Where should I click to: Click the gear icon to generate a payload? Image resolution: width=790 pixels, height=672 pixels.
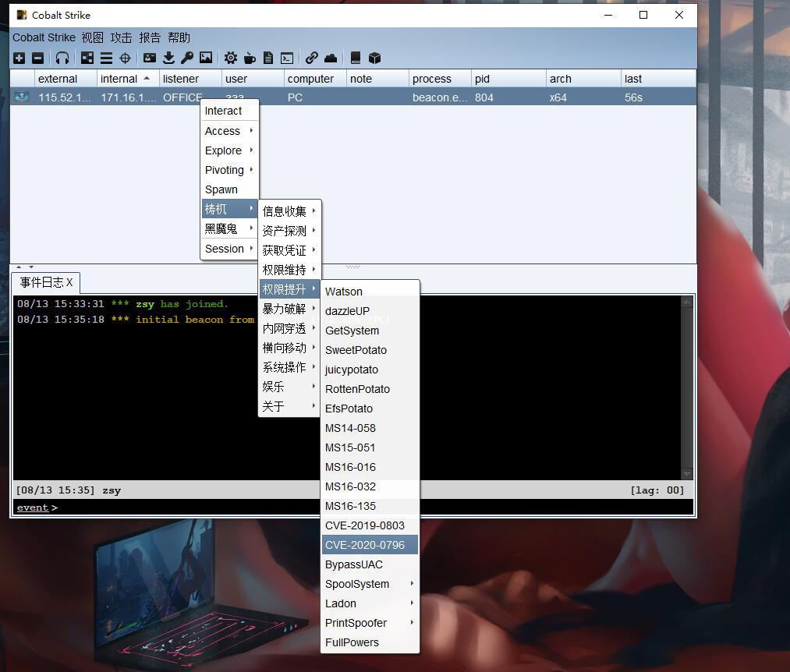pos(231,58)
